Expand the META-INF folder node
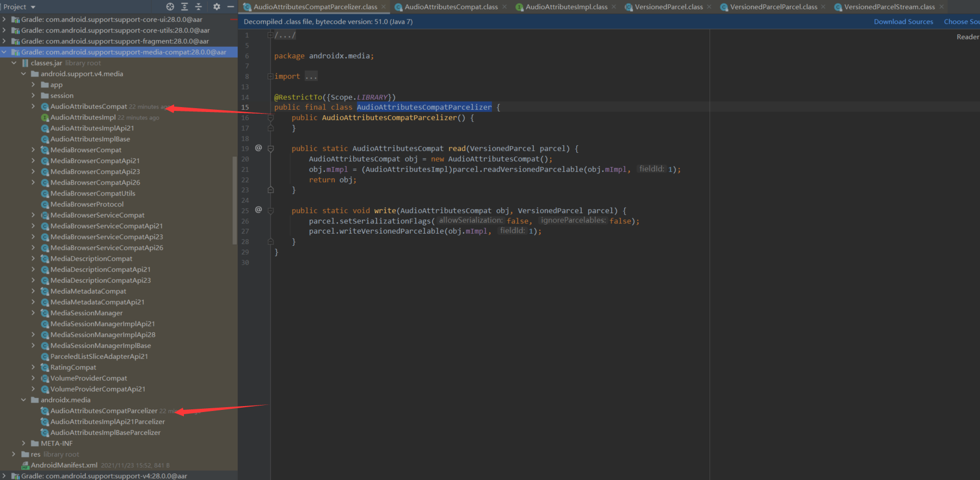 click(23, 444)
